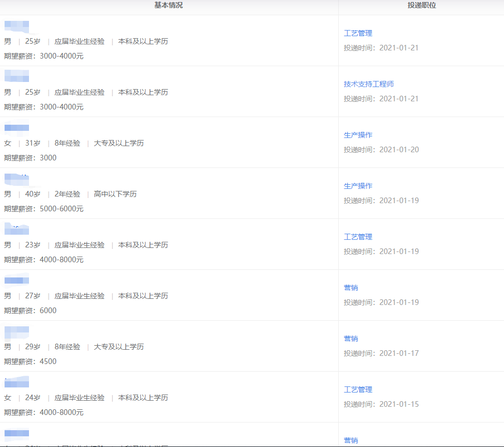Select the 期望薪资：4500 text

[30, 361]
